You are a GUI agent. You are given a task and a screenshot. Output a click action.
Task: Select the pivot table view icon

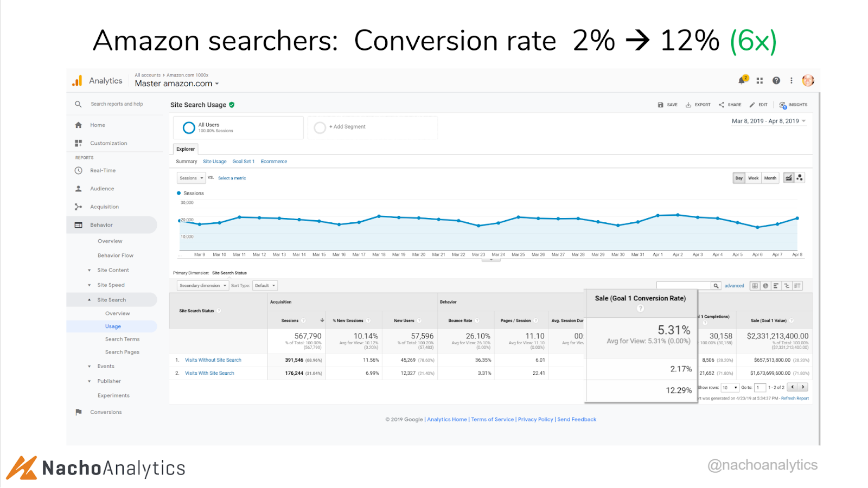pyautogui.click(x=797, y=286)
